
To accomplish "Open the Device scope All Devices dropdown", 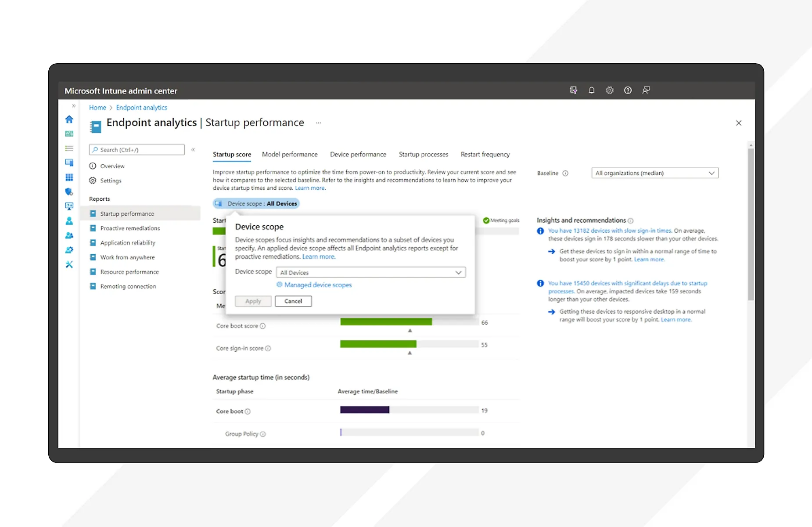I will [371, 272].
